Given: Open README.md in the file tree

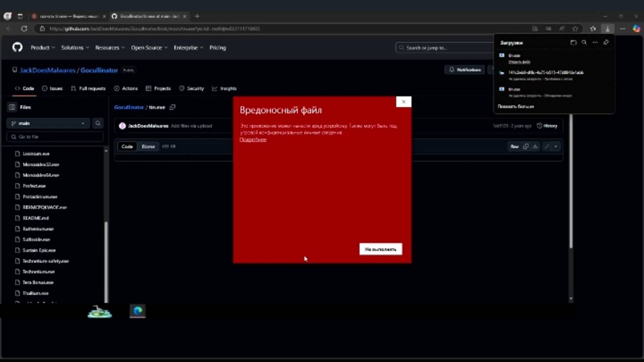Looking at the screenshot, I should [x=36, y=218].
